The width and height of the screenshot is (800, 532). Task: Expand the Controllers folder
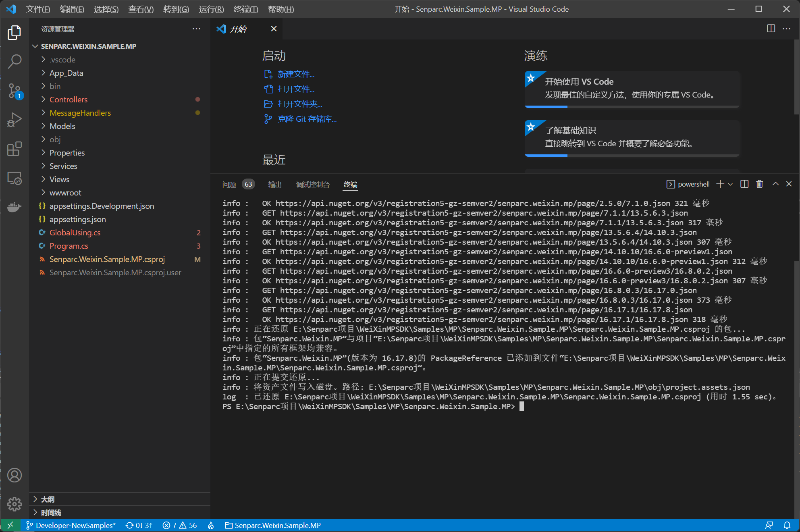point(69,99)
